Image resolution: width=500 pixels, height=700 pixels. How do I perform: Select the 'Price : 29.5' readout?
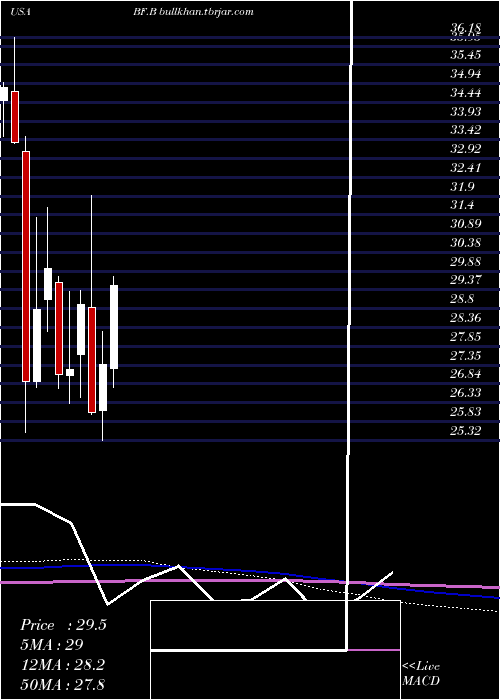[x=63, y=625]
